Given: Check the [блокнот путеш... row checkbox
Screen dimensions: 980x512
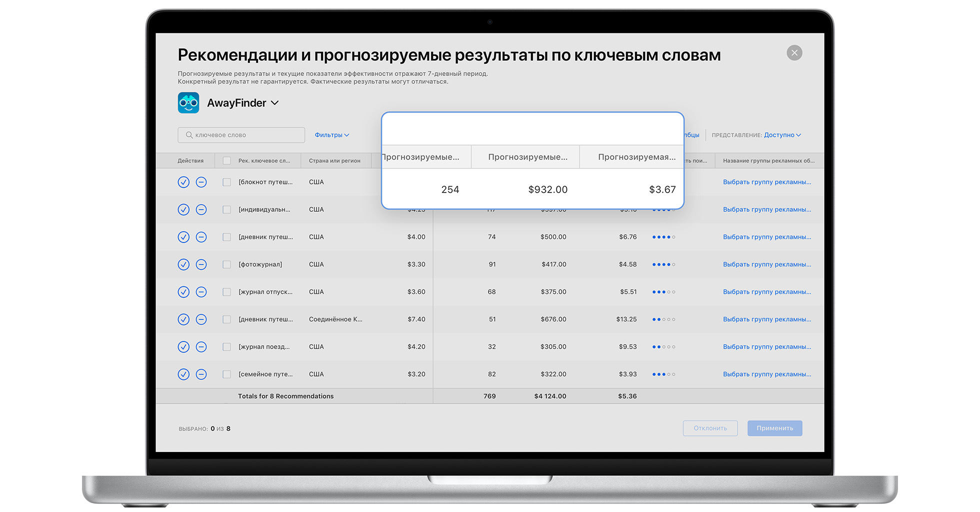Looking at the screenshot, I should point(226,182).
